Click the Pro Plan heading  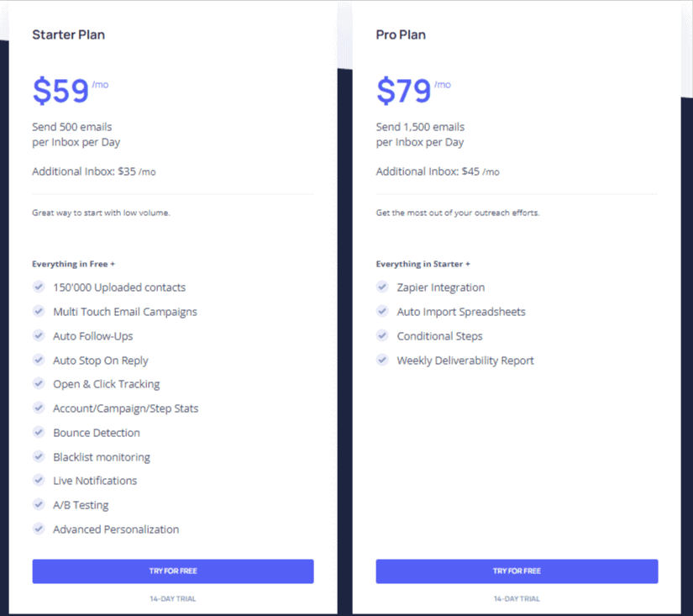(401, 34)
